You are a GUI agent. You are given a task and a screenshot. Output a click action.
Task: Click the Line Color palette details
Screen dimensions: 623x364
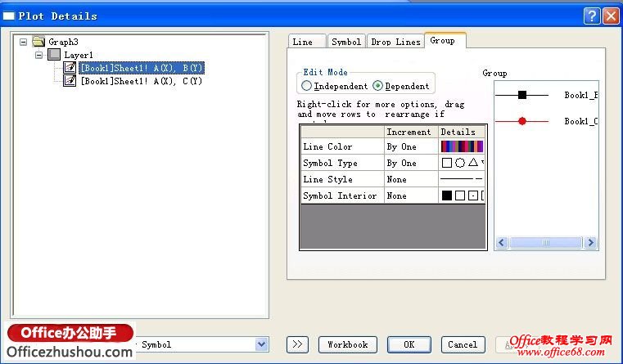click(462, 146)
